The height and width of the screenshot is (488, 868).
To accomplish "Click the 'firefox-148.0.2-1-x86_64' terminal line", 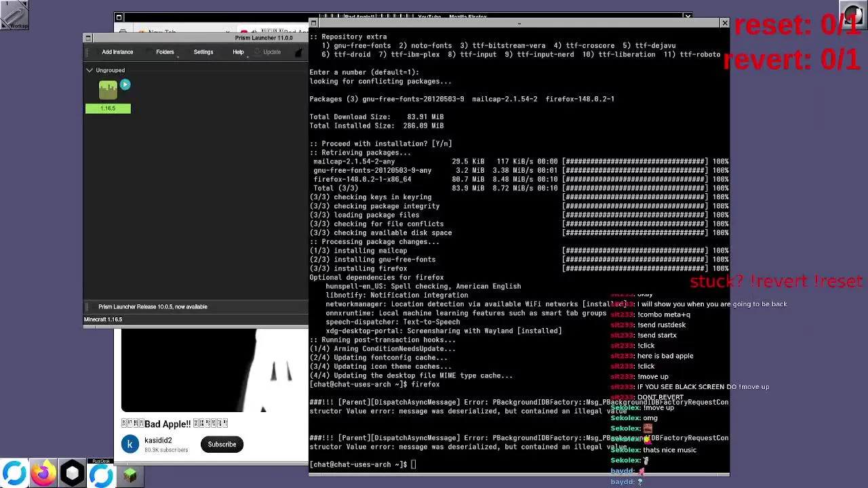I will (x=362, y=179).
